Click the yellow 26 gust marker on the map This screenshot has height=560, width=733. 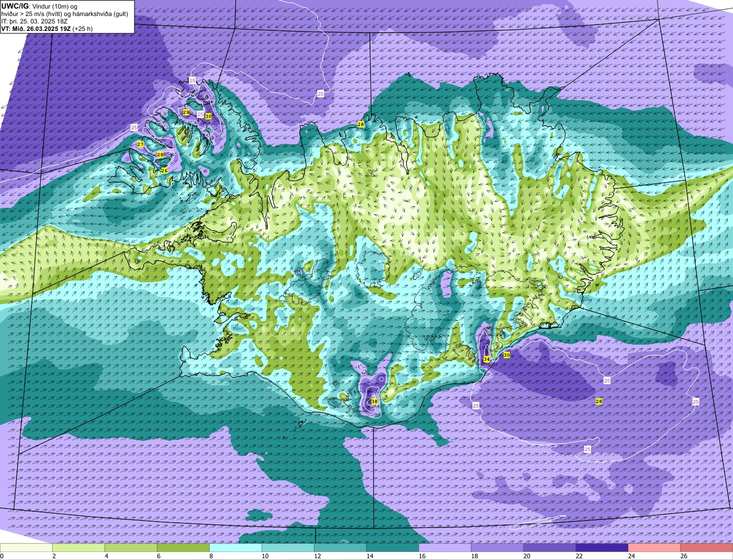pyautogui.click(x=164, y=170)
